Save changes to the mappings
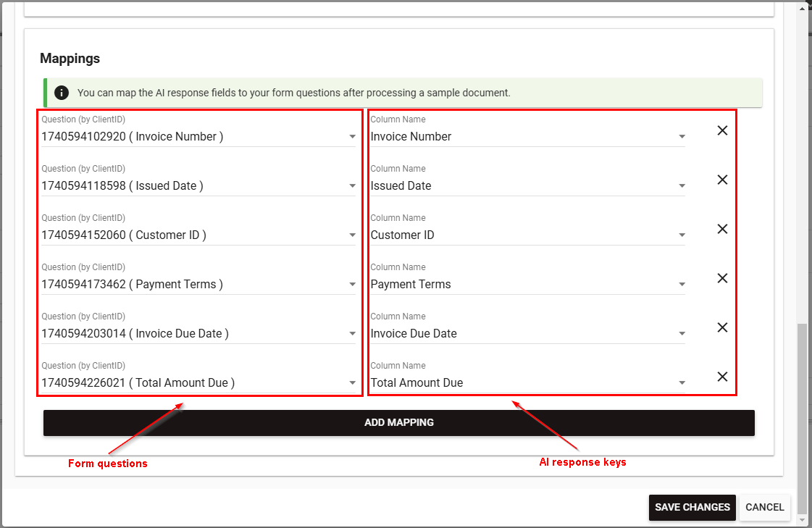Screen dimensions: 812x528 (692, 508)
